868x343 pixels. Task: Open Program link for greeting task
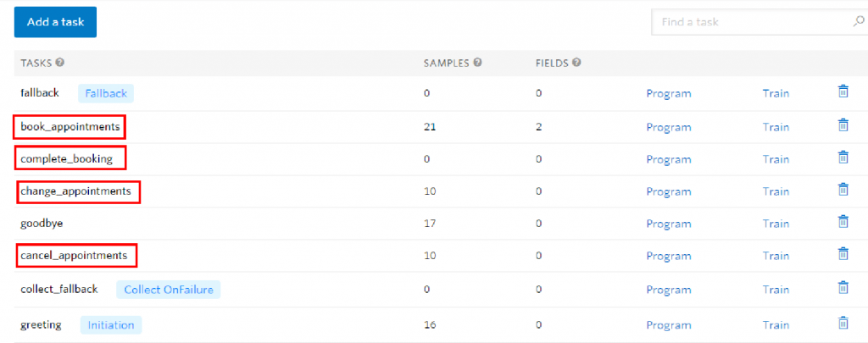pyautogui.click(x=669, y=324)
